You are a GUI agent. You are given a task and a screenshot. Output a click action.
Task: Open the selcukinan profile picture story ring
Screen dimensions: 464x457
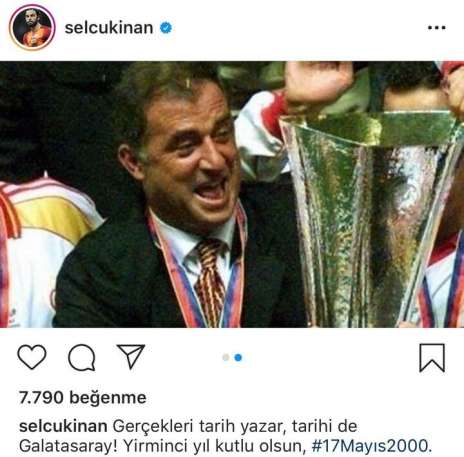tap(32, 28)
